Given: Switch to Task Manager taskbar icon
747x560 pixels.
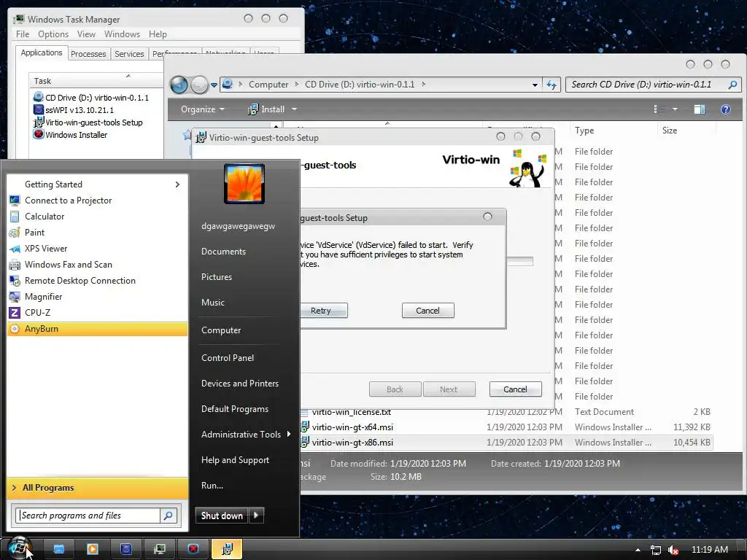Looking at the screenshot, I should pyautogui.click(x=160, y=549).
